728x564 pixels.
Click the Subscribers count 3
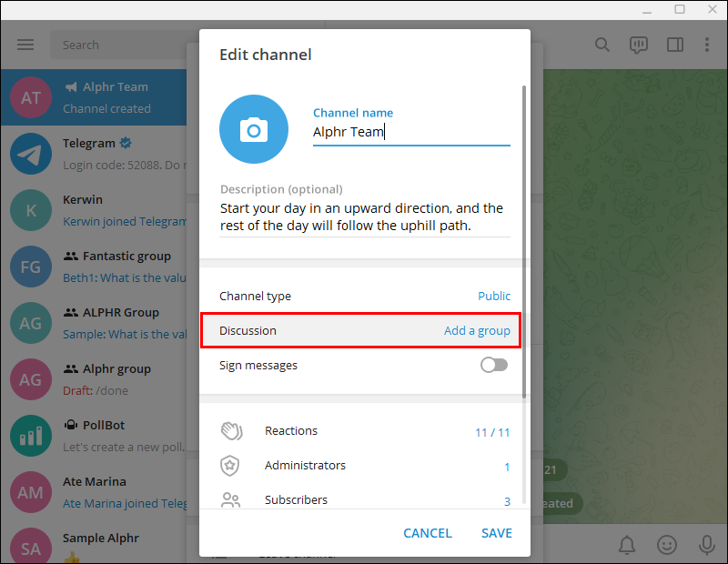coord(507,501)
